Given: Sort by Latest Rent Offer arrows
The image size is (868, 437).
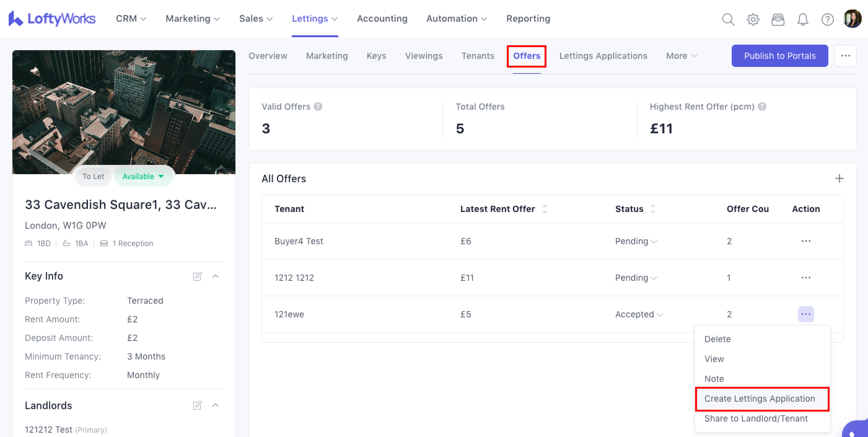Looking at the screenshot, I should [545, 209].
